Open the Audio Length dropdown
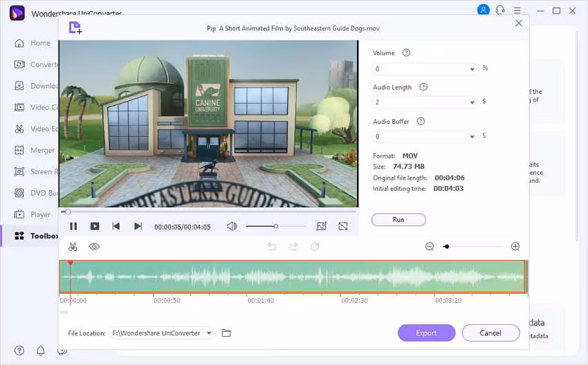This screenshot has width=588, height=365. [x=425, y=102]
